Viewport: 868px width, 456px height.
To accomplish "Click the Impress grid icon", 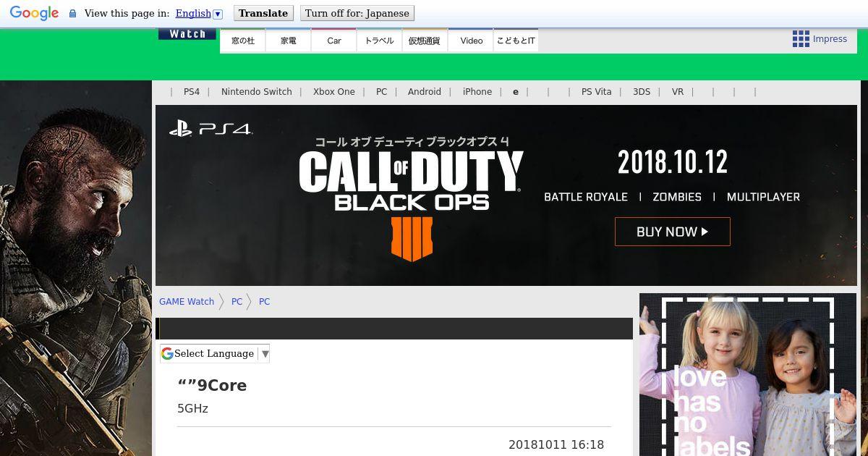I will click(x=801, y=39).
